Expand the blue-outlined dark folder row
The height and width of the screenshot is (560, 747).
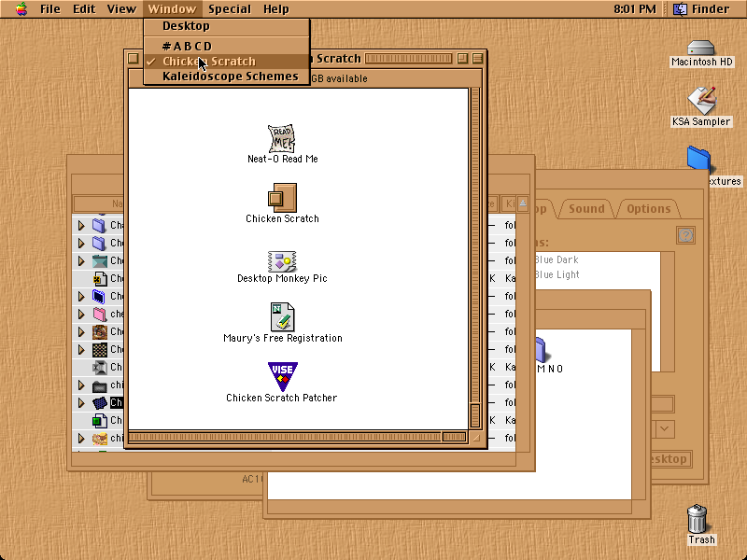[81, 296]
